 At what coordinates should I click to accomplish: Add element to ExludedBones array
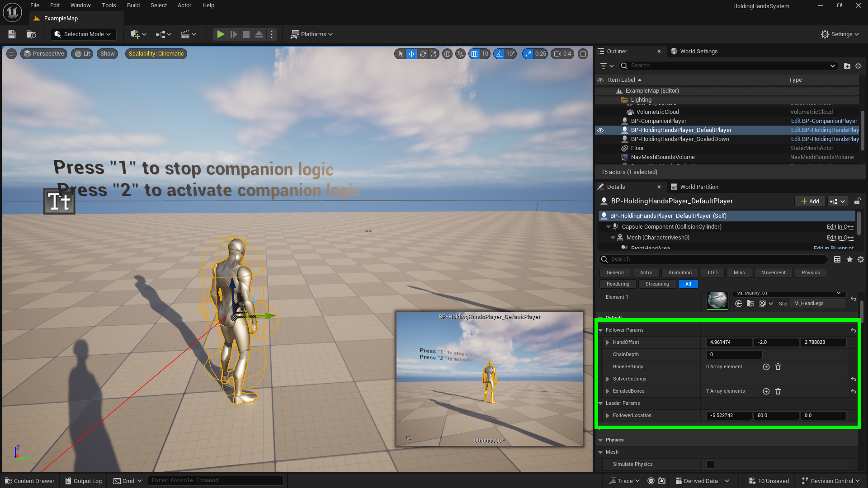coord(766,391)
